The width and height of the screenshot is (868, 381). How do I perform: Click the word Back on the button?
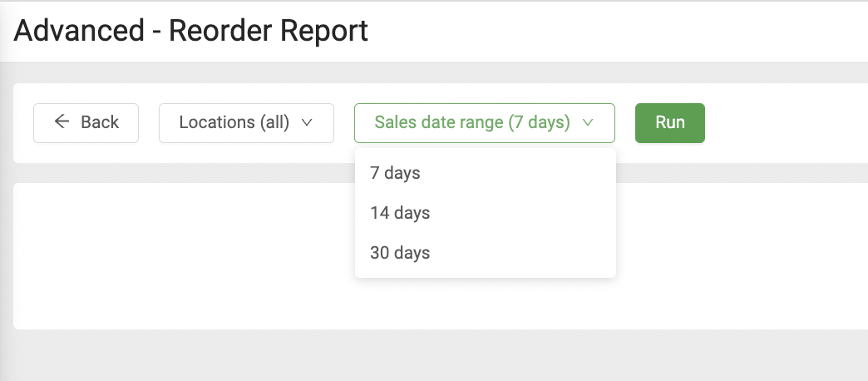coord(100,122)
